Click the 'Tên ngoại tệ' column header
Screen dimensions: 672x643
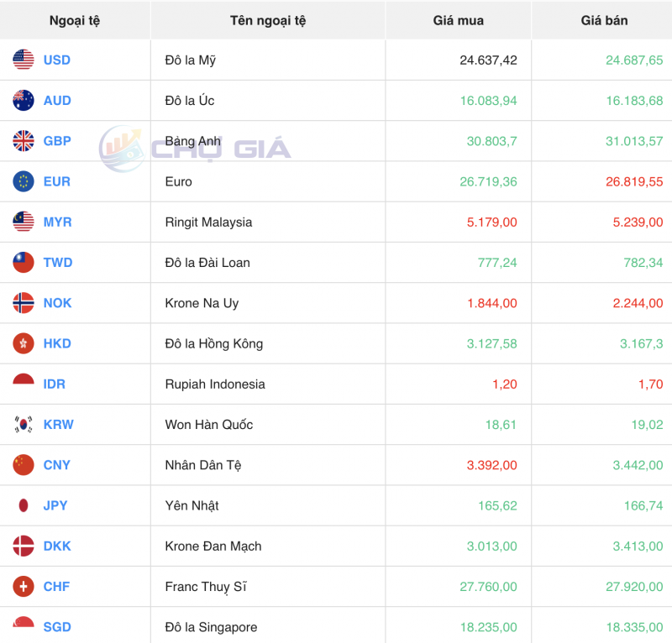tap(267, 20)
